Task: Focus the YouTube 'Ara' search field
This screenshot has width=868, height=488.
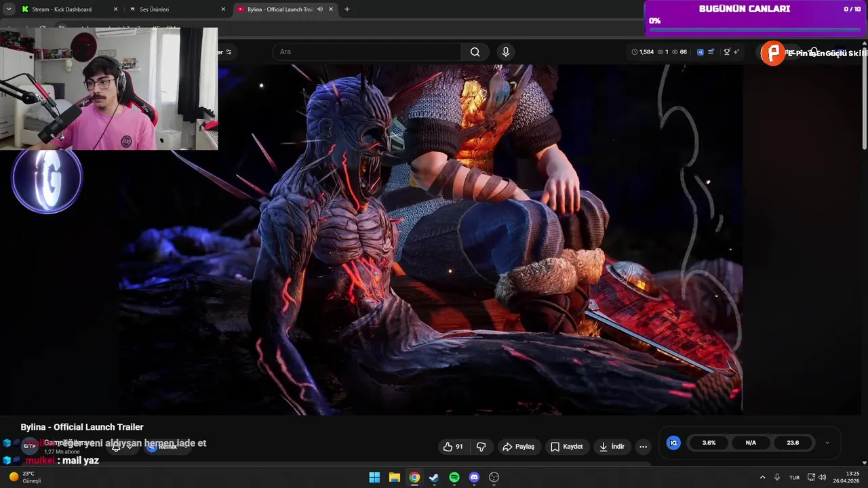Action: click(367, 52)
